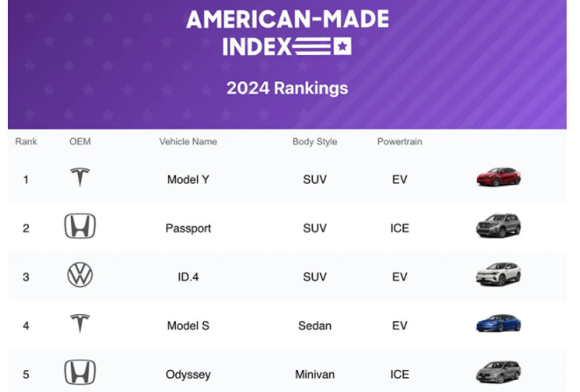Open the red Model Y car image
580x392 pixels.
[x=499, y=177]
